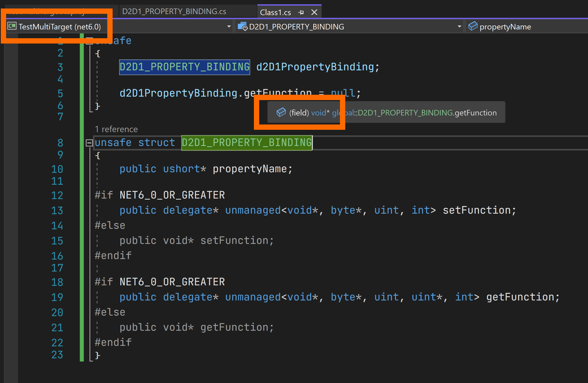The height and width of the screenshot is (383, 588).
Task: Click the struct icon beside D2D1_PROPERTY_BINDING dropdown
Action: coord(242,26)
